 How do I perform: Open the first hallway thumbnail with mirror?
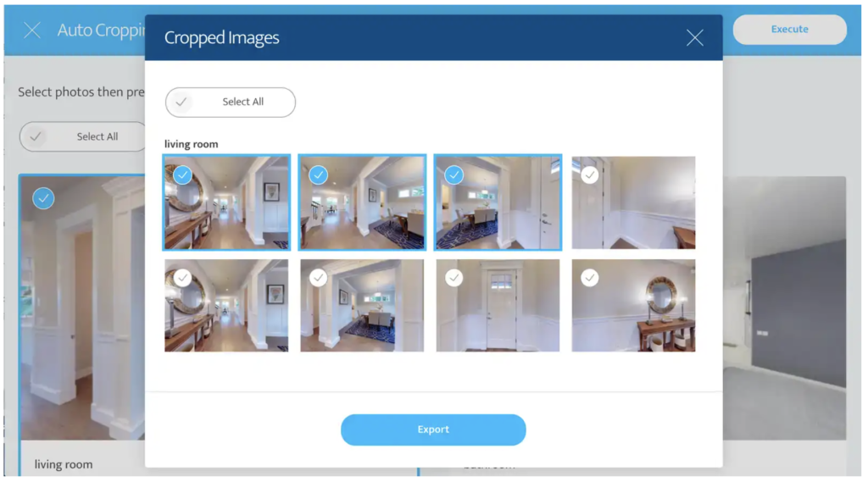226,202
